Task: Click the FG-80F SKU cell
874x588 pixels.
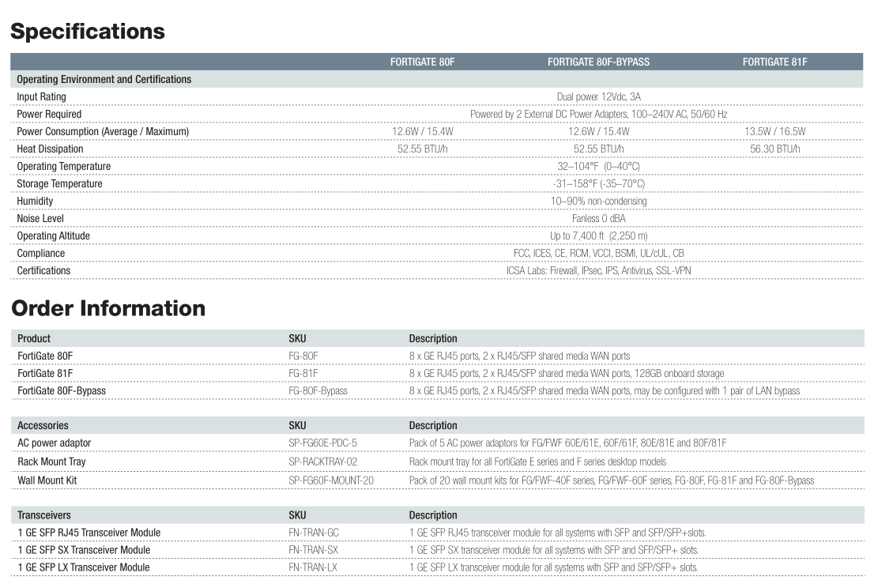Action: pos(303,356)
